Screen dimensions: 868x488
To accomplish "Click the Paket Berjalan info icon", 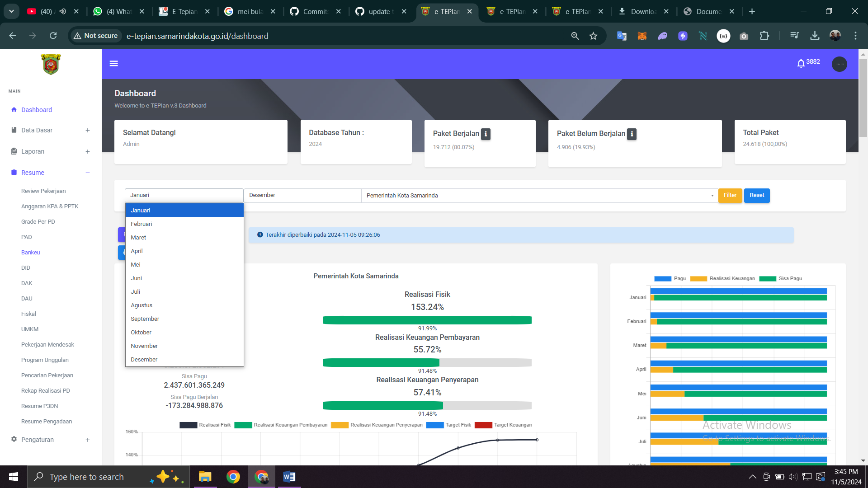I will click(x=486, y=134).
